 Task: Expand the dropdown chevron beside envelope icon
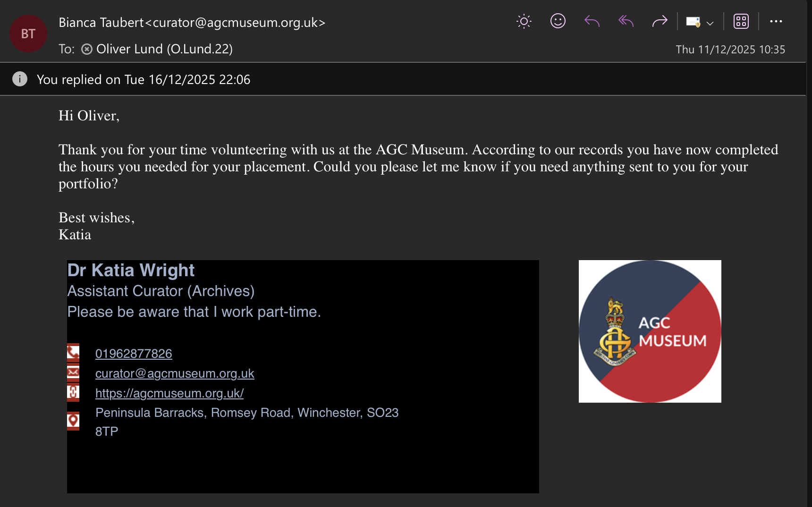click(x=710, y=23)
